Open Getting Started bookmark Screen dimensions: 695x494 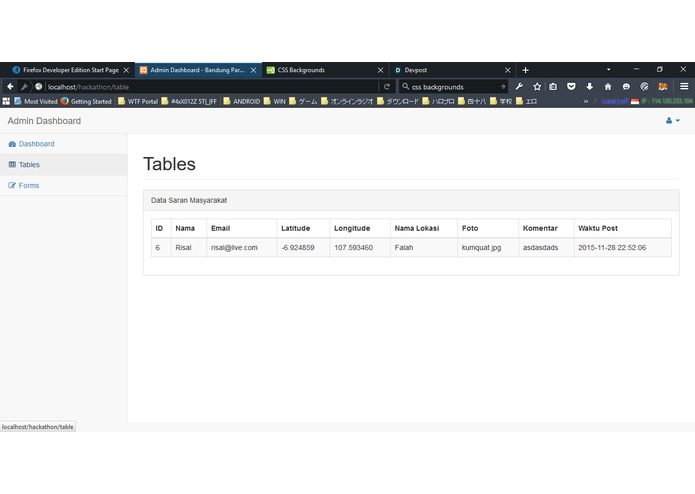coord(86,101)
